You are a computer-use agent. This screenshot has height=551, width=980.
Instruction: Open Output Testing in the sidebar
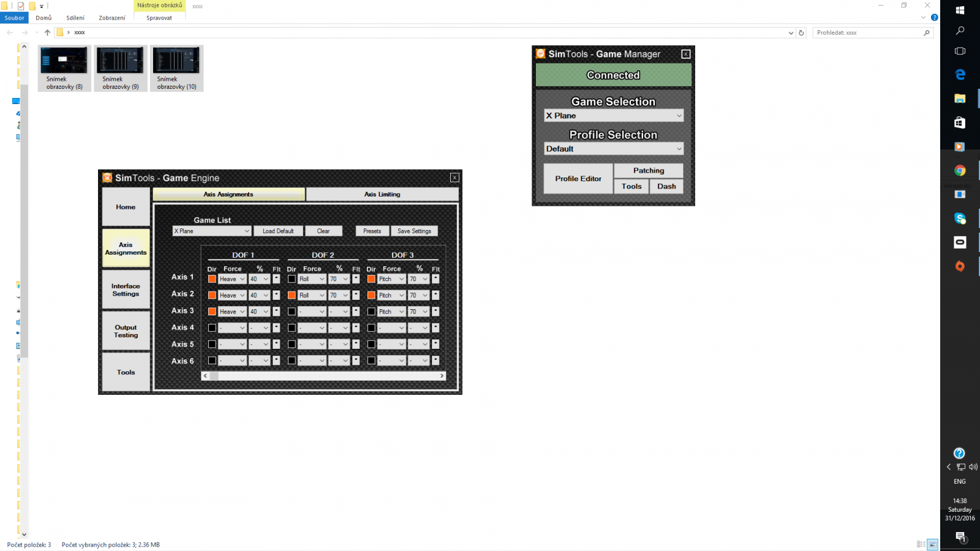coord(126,331)
